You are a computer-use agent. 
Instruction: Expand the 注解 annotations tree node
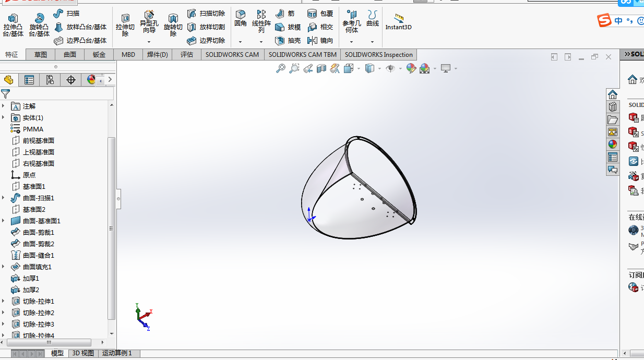coord(4,106)
